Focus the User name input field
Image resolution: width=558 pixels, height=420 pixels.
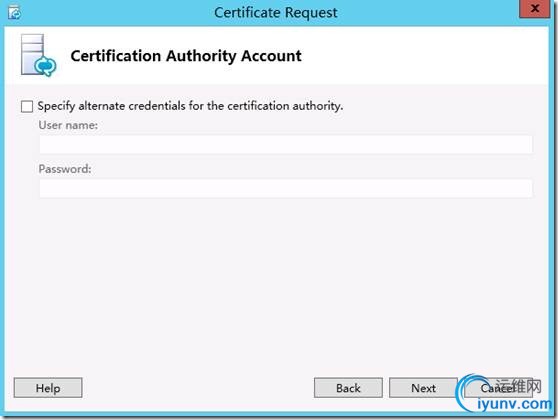click(x=286, y=145)
